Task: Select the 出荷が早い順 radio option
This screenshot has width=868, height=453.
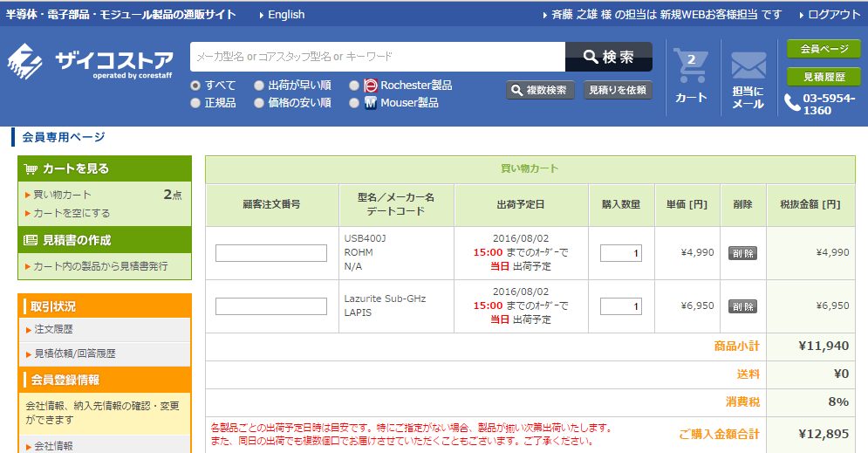Action: pos(259,86)
